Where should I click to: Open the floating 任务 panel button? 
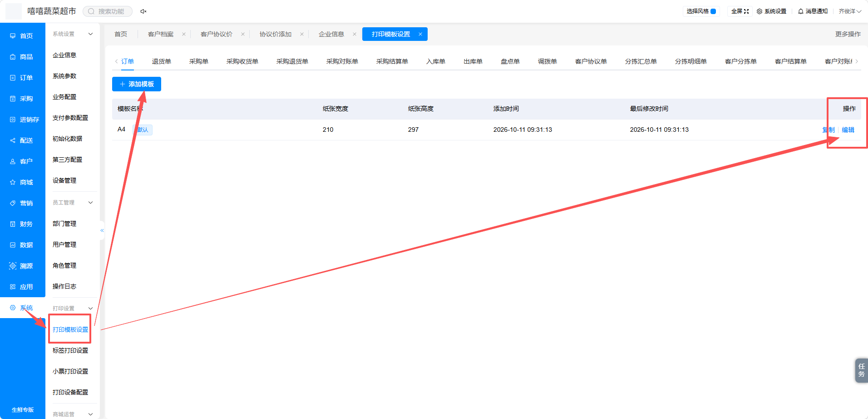pos(861,370)
